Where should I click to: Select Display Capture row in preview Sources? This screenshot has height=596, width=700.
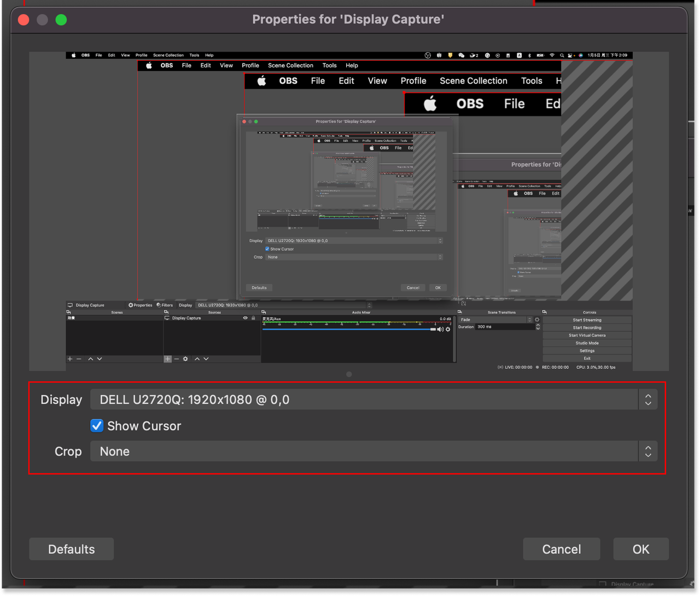212,318
